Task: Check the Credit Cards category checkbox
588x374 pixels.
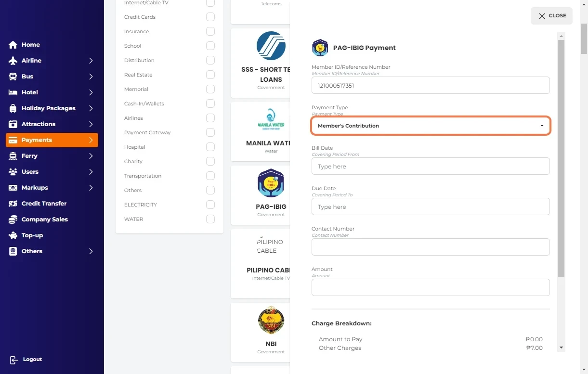Action: click(x=210, y=17)
